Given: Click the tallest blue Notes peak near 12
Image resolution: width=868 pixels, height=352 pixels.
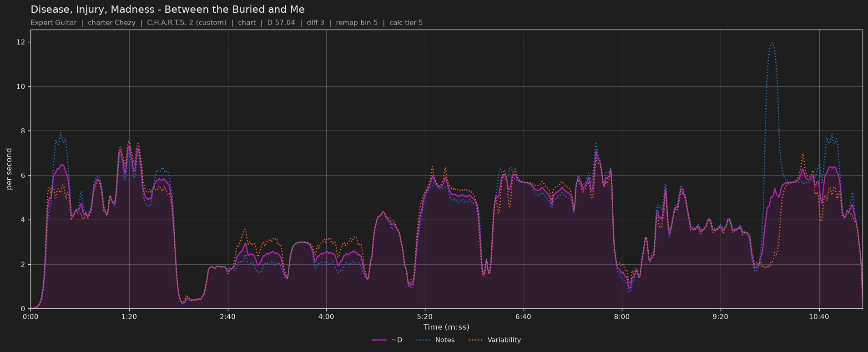Looking at the screenshot, I should (x=772, y=43).
